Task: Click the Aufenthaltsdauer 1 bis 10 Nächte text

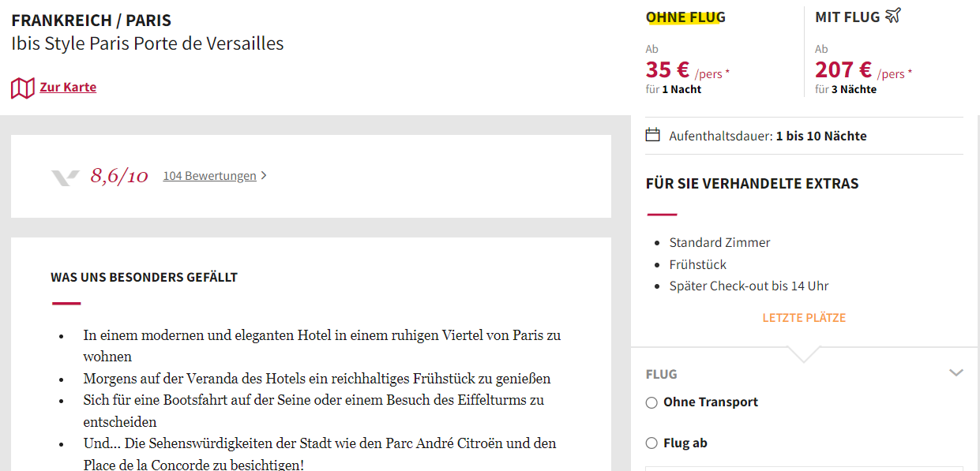Action: pos(768,136)
